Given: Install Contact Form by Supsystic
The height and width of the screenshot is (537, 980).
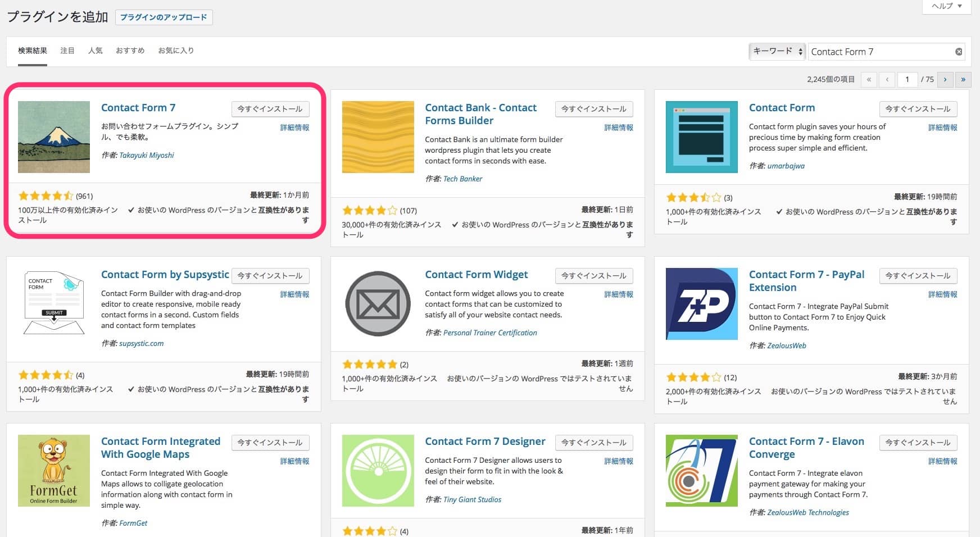Looking at the screenshot, I should pyautogui.click(x=270, y=276).
